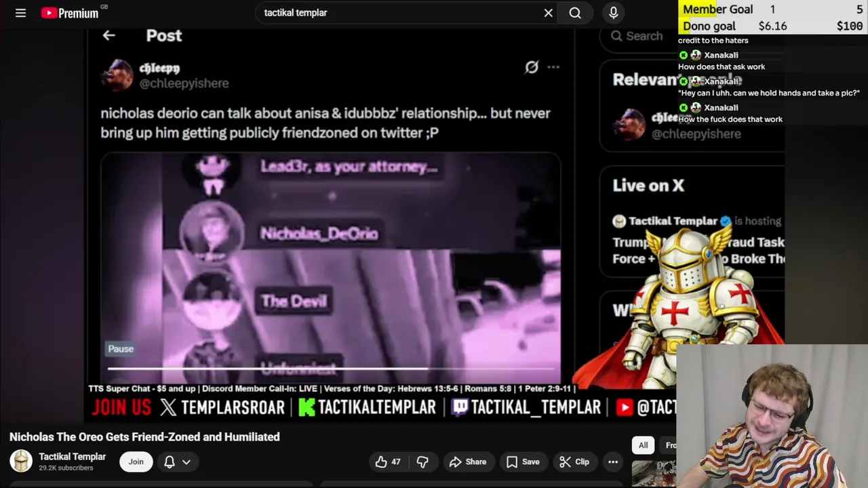Join the Tactikal Templar channel
The width and height of the screenshot is (868, 488).
[136, 462]
